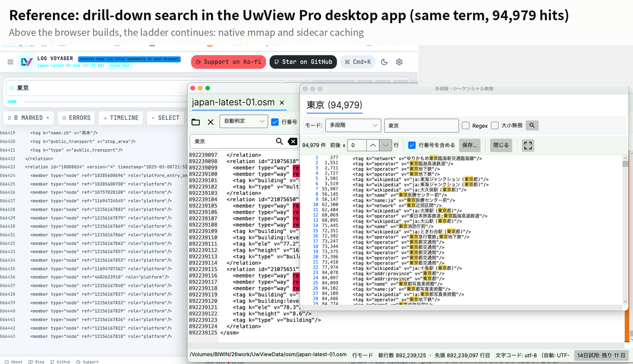Open the GitHub footer link
This screenshot has height=364, width=633.
60,362
